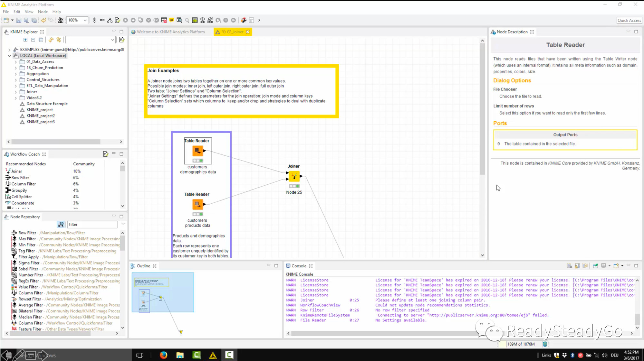Click the refresh icon in KNIME Explorer
The height and width of the screenshot is (361, 644).
click(51, 40)
